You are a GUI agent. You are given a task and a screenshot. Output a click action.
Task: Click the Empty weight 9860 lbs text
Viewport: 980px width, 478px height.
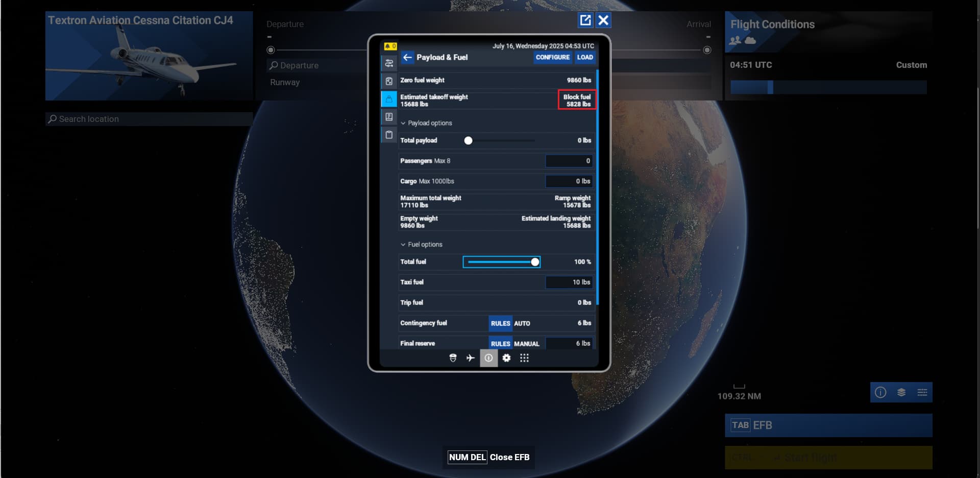[419, 222]
